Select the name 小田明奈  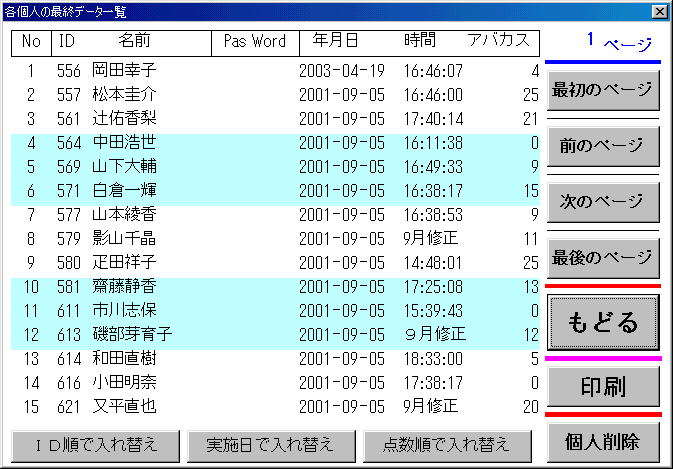[124, 383]
